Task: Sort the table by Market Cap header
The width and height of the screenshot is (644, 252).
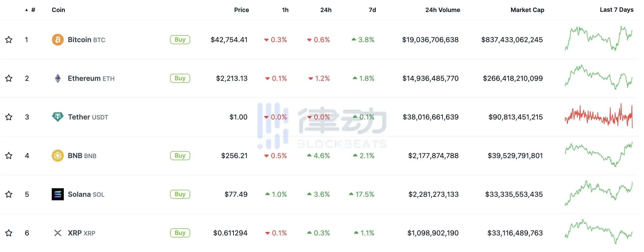Action: (527, 10)
